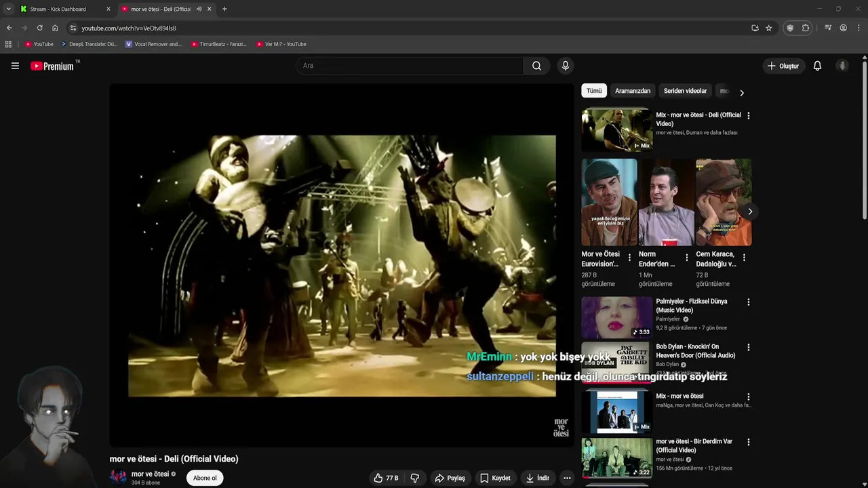Click the YouTube Ara search field
Viewport: 868px width, 488px height.
coord(409,66)
